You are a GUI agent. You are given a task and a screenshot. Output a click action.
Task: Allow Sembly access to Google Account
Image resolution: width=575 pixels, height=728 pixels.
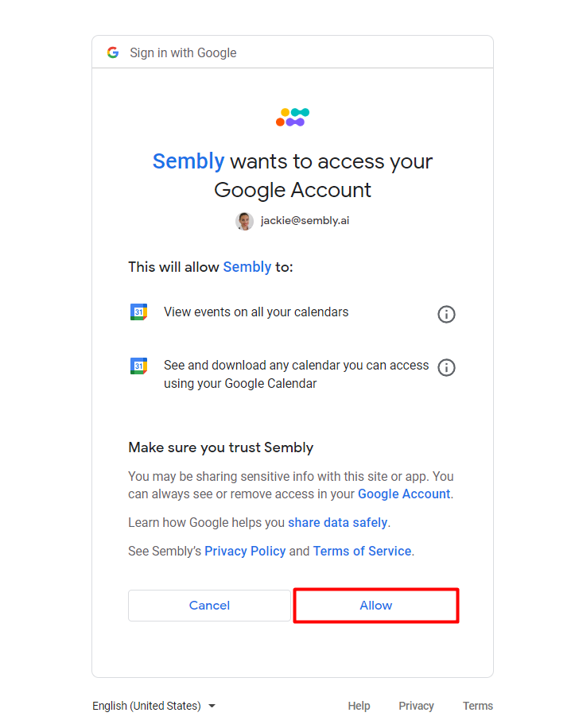coord(376,606)
